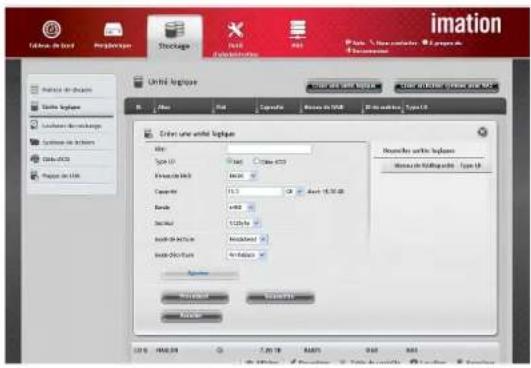Viewport: 531px width, 368px height.
Task: Open the administration tools wrench icon
Action: pyautogui.click(x=235, y=30)
